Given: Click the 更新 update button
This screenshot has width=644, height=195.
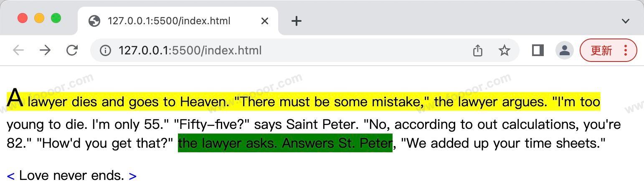Looking at the screenshot, I should point(601,51).
